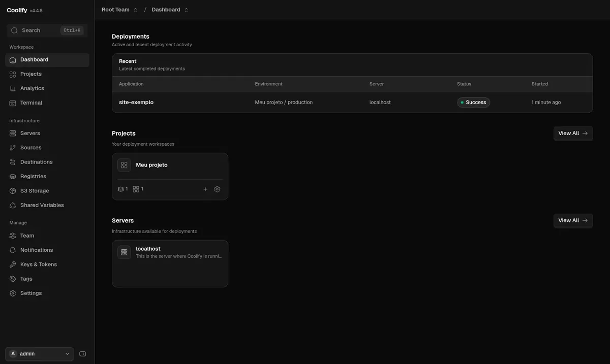Click the search magnifier icon
The width and height of the screenshot is (610, 364).
[x=14, y=30]
